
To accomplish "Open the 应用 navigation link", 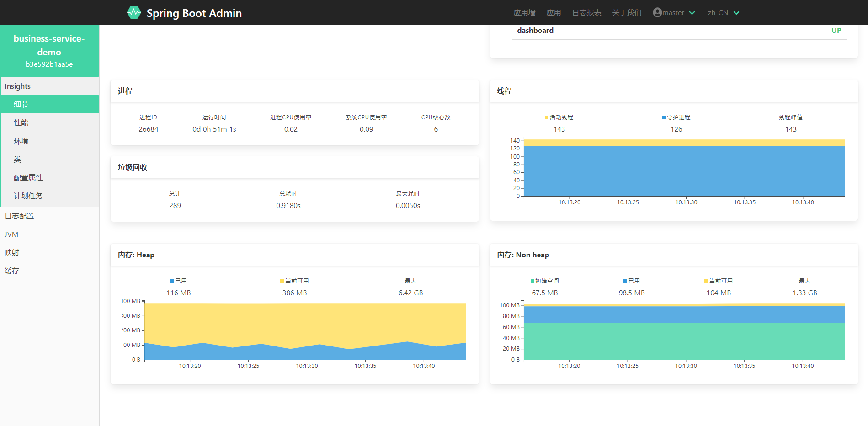I will 554,13.
